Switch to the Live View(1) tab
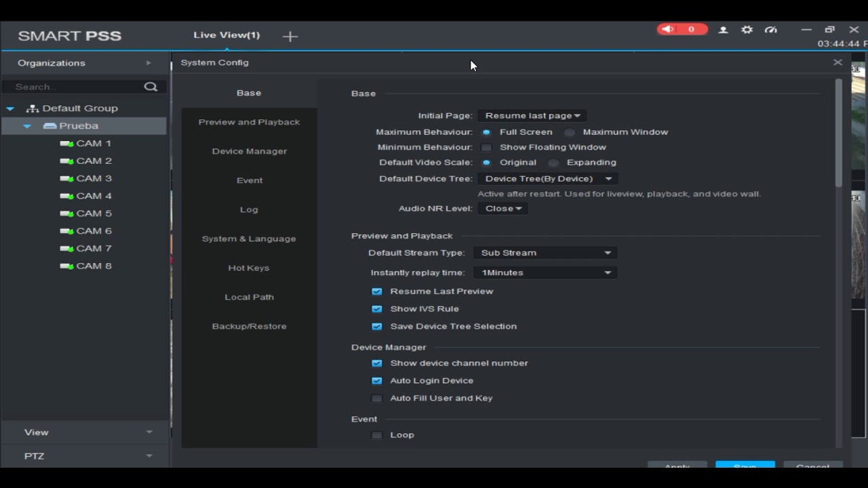The image size is (868, 488). click(226, 35)
